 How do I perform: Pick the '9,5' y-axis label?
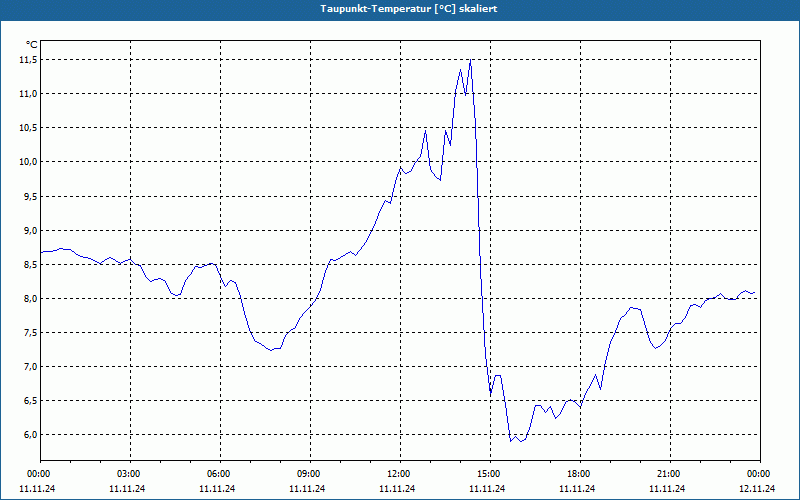click(30, 196)
